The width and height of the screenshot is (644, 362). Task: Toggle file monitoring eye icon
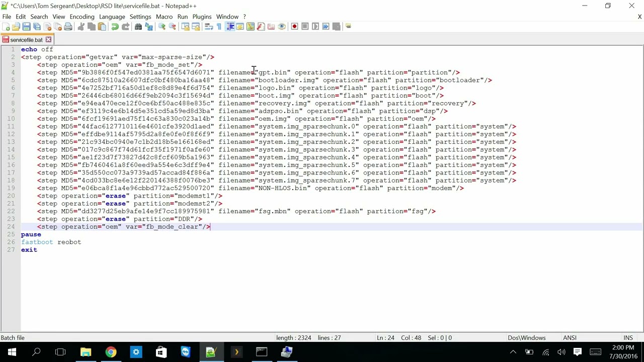click(x=282, y=27)
